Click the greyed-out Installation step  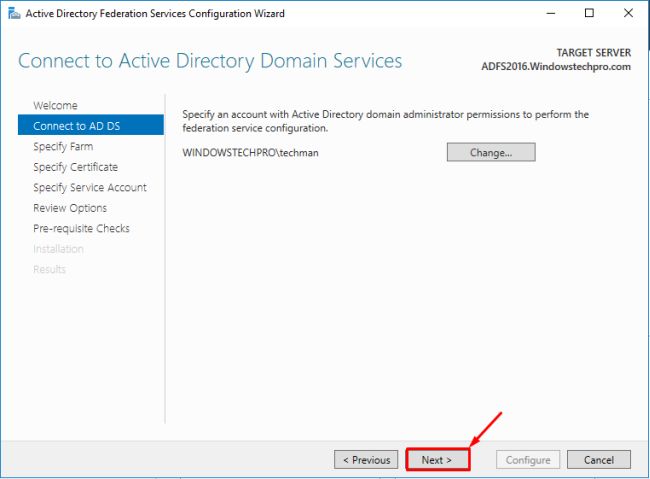pos(58,249)
